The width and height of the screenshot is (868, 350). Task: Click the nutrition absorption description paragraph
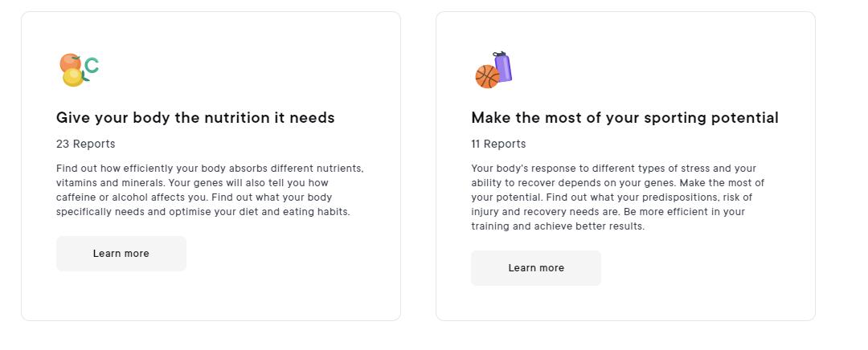(x=209, y=190)
